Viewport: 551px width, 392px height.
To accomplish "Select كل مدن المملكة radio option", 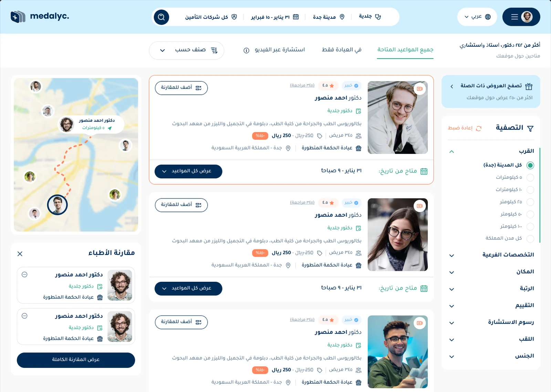I will (x=530, y=238).
